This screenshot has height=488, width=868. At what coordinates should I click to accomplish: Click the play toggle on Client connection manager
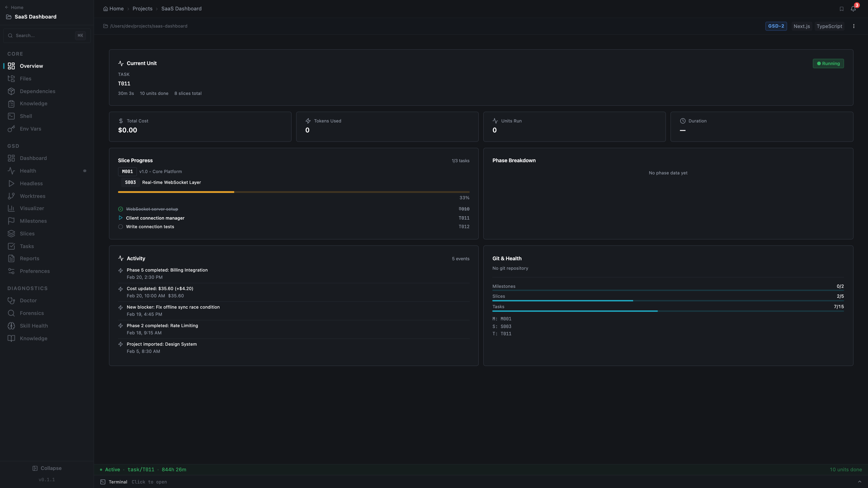tap(121, 218)
